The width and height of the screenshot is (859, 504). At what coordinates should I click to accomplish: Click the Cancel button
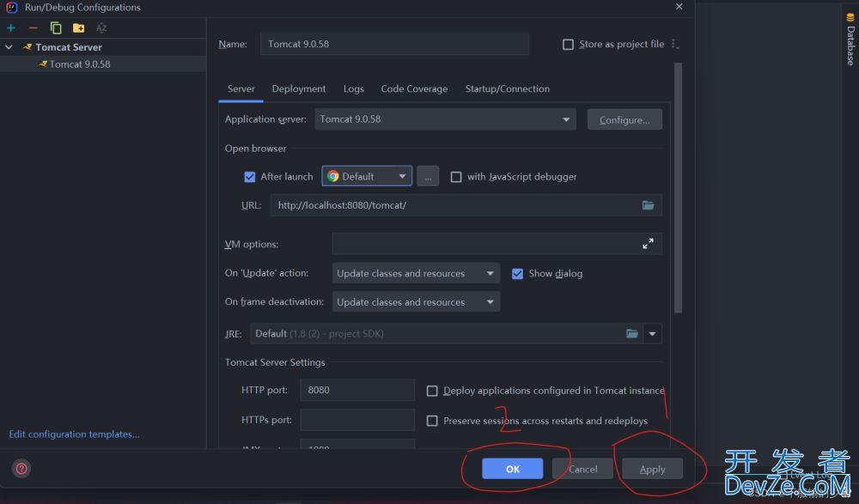[582, 469]
